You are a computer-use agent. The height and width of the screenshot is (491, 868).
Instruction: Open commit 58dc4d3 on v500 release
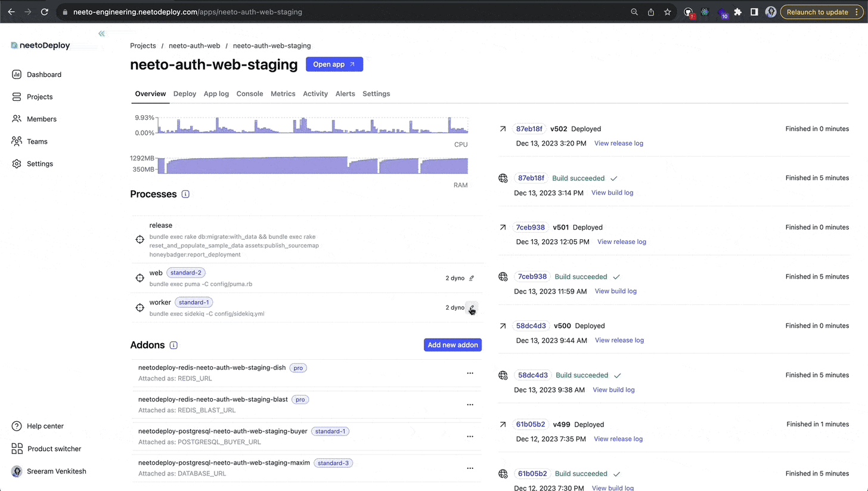tap(531, 326)
